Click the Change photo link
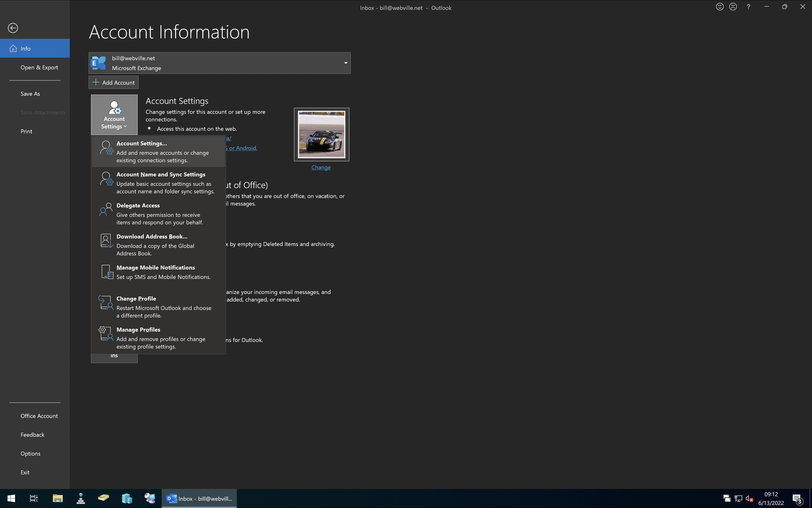This screenshot has width=812, height=508. click(x=321, y=167)
